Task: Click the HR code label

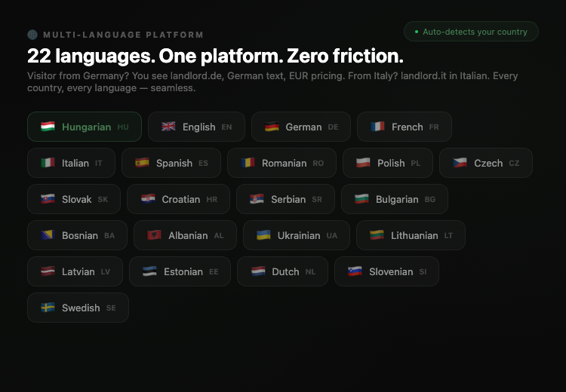Action: coord(212,199)
